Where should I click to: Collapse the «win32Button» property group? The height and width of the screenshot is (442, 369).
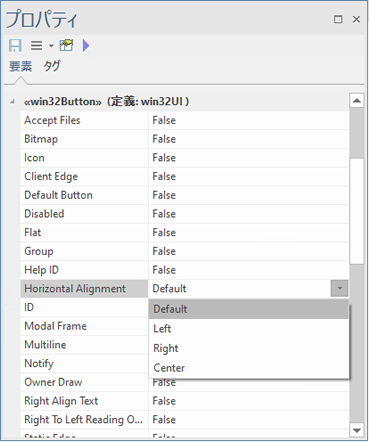[12, 101]
